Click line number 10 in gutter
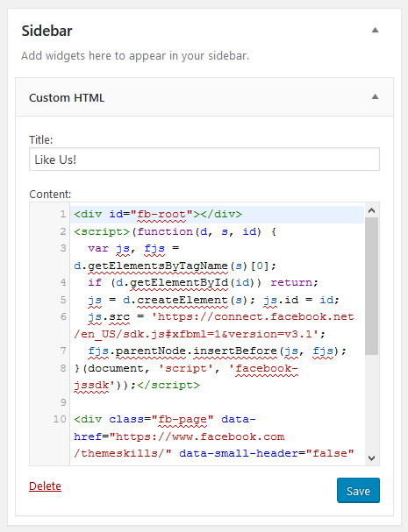This screenshot has height=532, width=408. [60, 419]
